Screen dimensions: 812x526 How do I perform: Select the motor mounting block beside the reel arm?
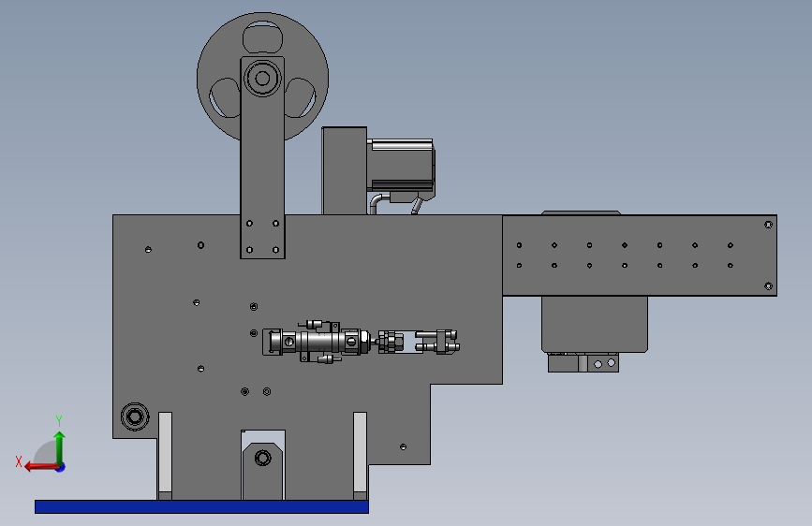click(x=344, y=171)
